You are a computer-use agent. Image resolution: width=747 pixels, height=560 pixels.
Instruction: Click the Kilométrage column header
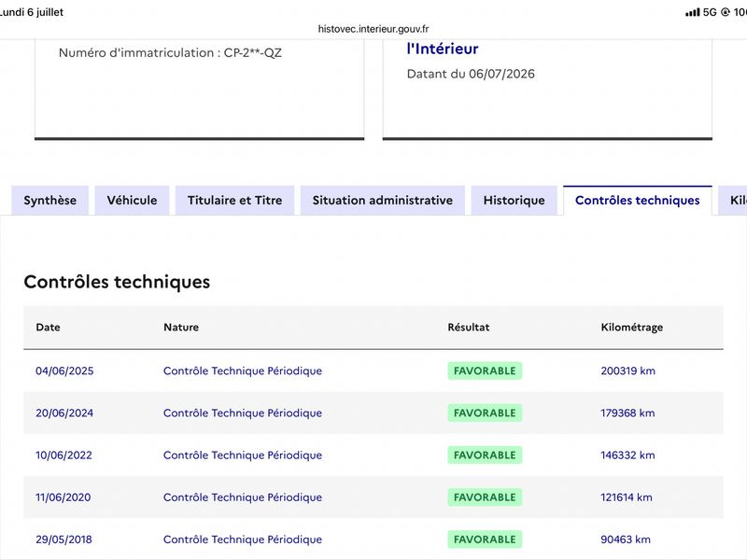coord(632,328)
